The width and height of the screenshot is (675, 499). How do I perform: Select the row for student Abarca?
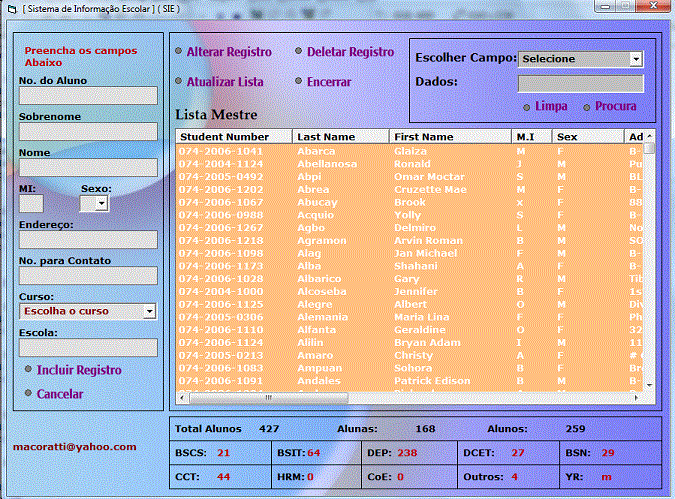(320, 151)
